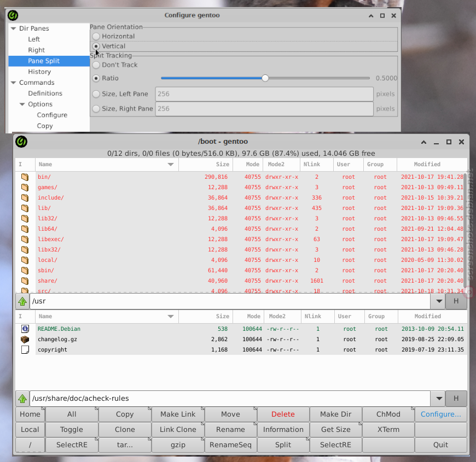Image resolution: width=476 pixels, height=462 pixels.
Task: Open History settings in config tree
Action: tap(39, 72)
